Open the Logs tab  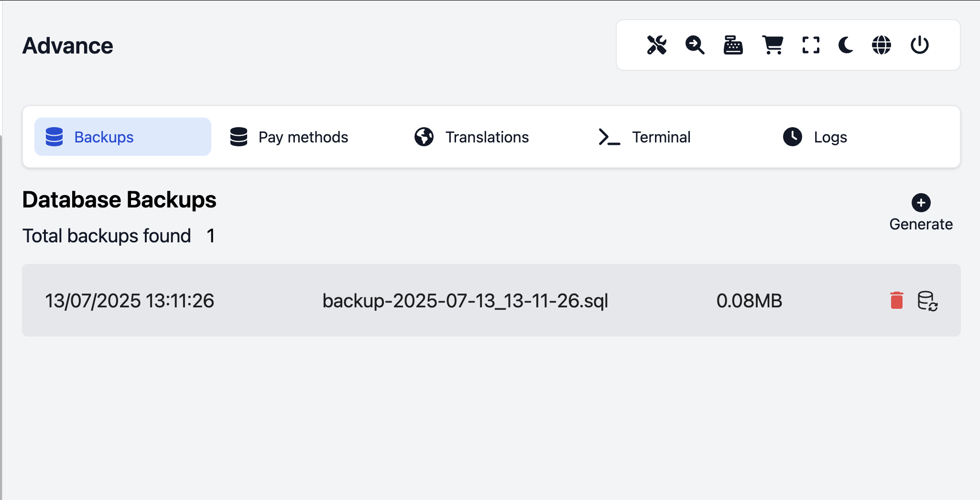click(x=815, y=137)
